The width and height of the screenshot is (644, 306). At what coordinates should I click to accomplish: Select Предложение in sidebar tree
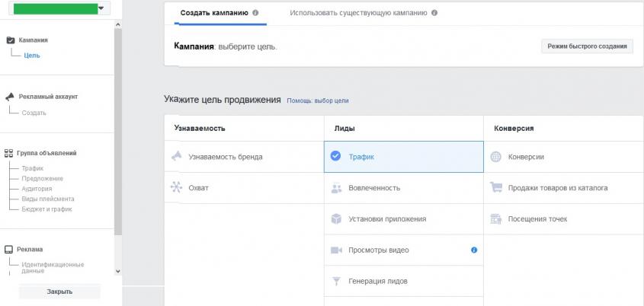[x=43, y=178]
